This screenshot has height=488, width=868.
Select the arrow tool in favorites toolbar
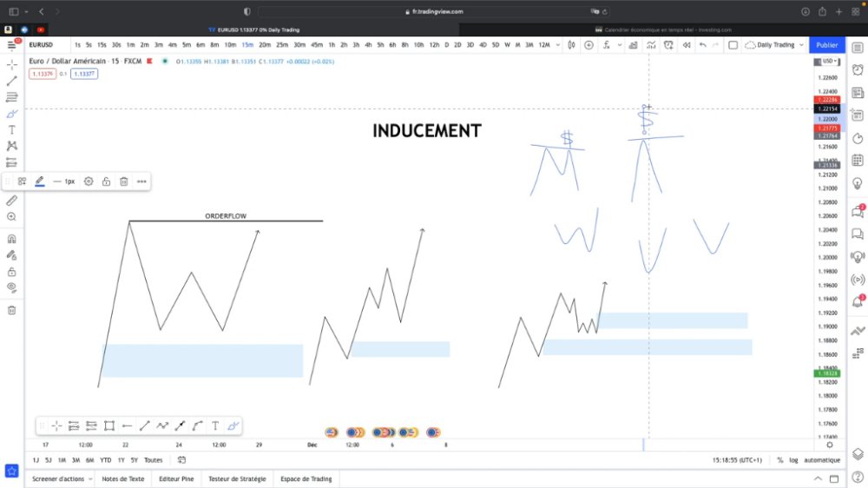[x=180, y=426]
